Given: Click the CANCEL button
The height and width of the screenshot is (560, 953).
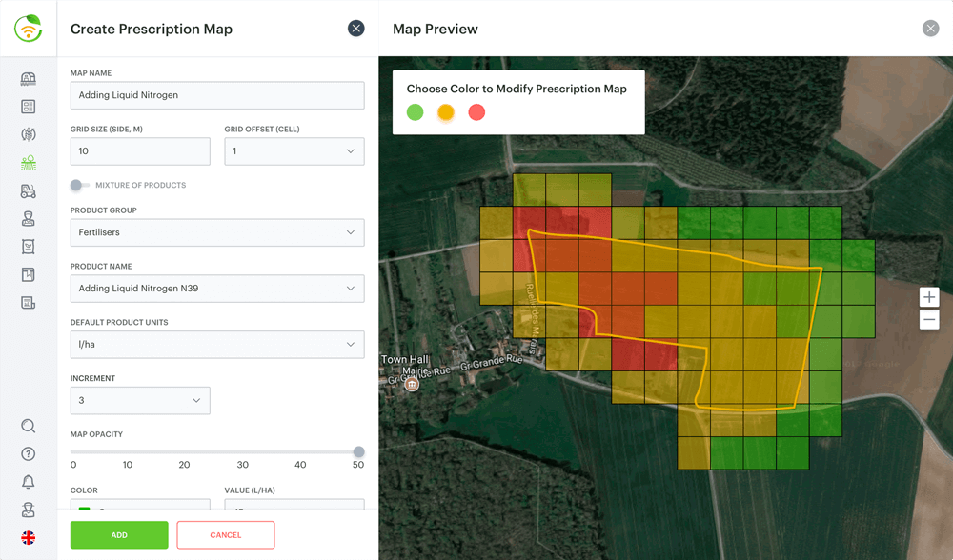Looking at the screenshot, I should 226,535.
